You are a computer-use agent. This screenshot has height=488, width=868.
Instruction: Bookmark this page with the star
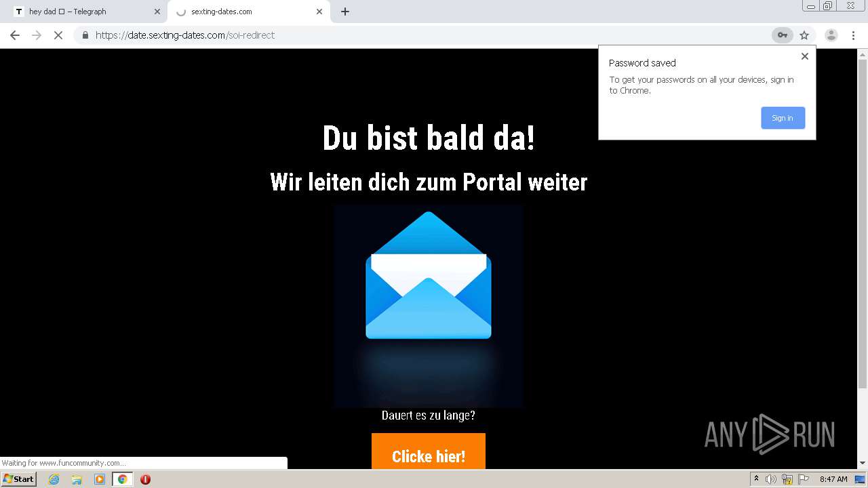804,35
